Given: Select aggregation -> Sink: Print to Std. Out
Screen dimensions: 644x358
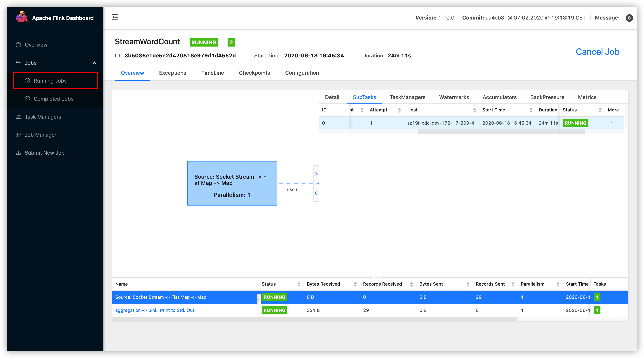Looking at the screenshot, I should point(155,310).
